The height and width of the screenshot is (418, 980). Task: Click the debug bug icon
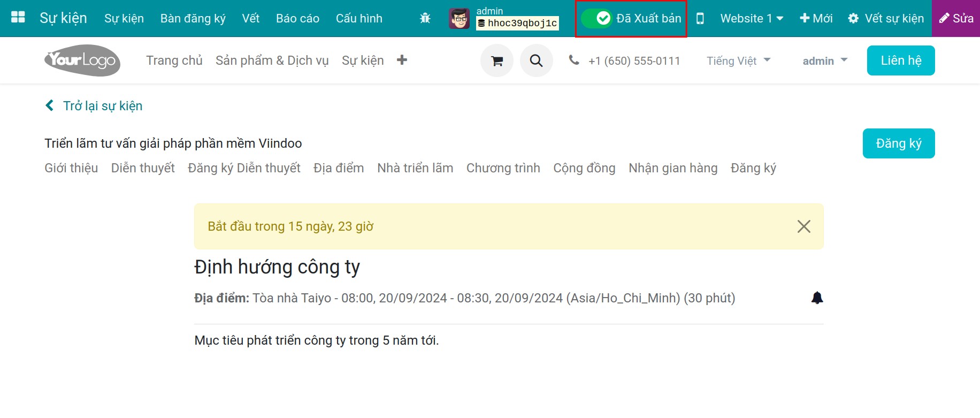(x=425, y=18)
